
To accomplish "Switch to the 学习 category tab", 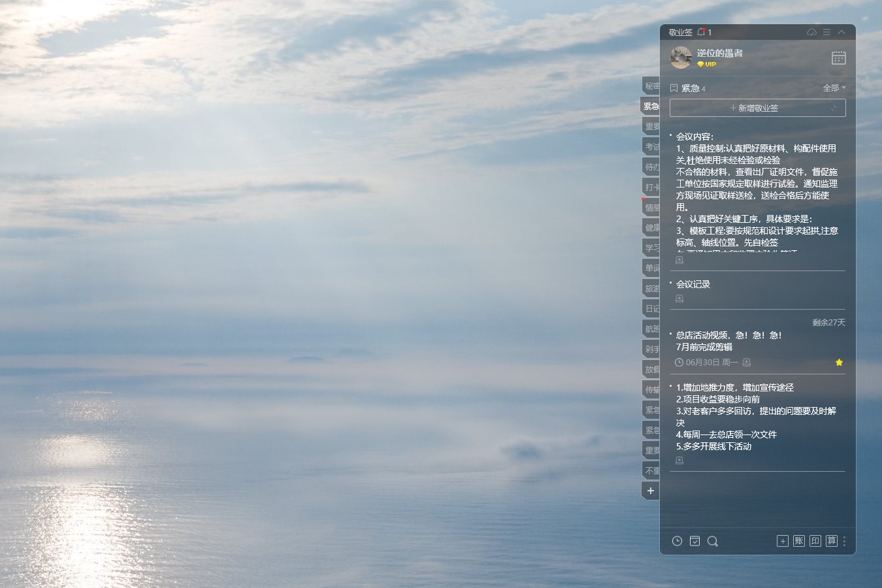I will [651, 248].
